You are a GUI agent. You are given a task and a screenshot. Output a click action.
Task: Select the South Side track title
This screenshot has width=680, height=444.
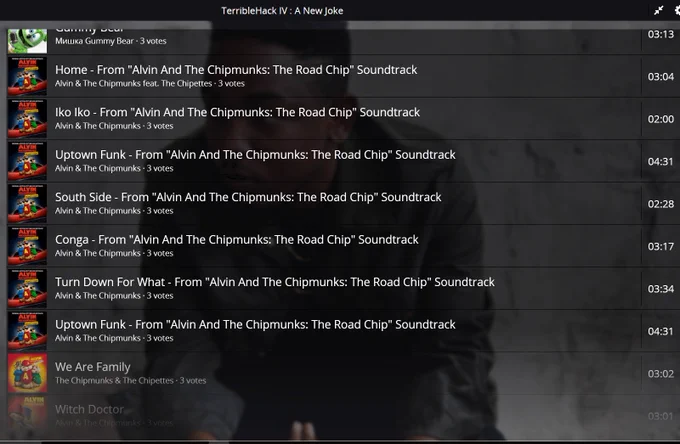tap(248, 197)
